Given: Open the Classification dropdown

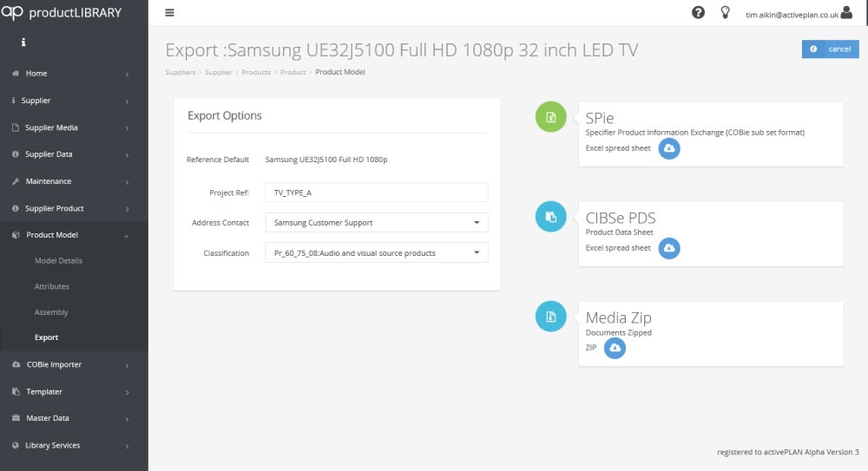Looking at the screenshot, I should pos(376,253).
